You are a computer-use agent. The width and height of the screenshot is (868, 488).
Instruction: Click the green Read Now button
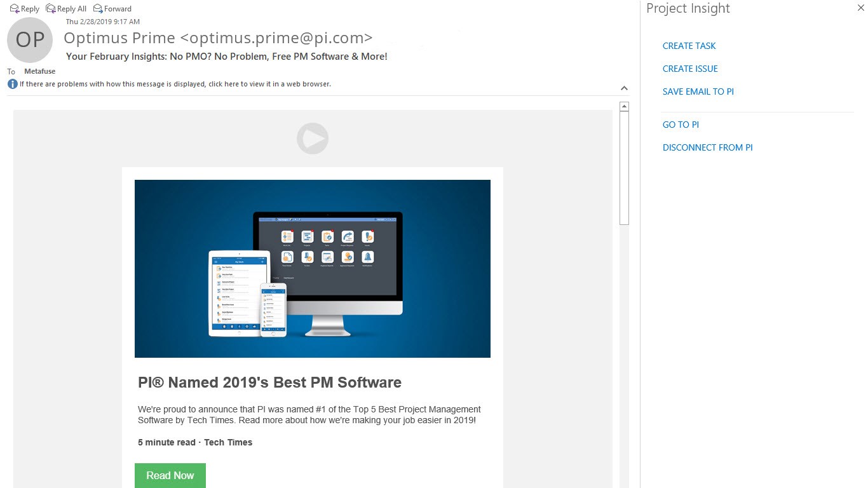(170, 475)
